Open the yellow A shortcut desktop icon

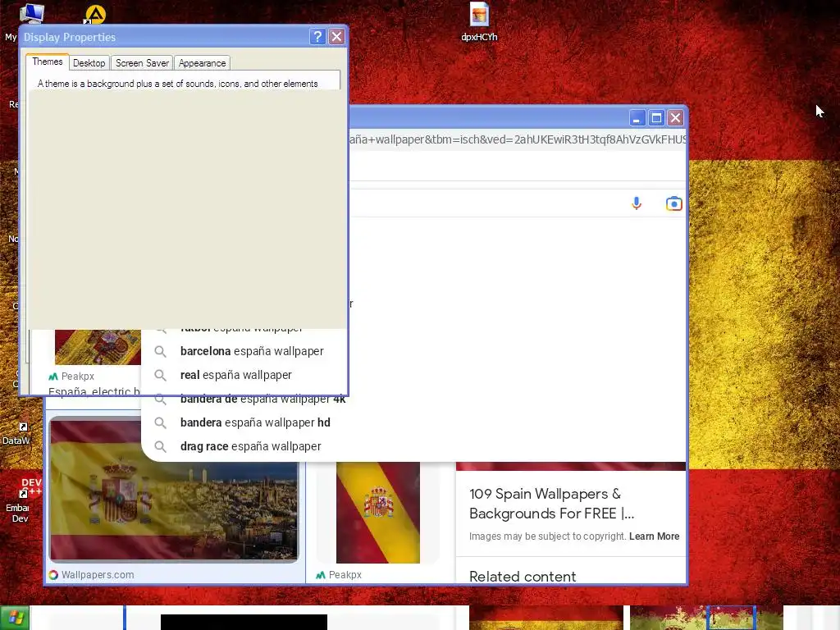click(x=95, y=15)
